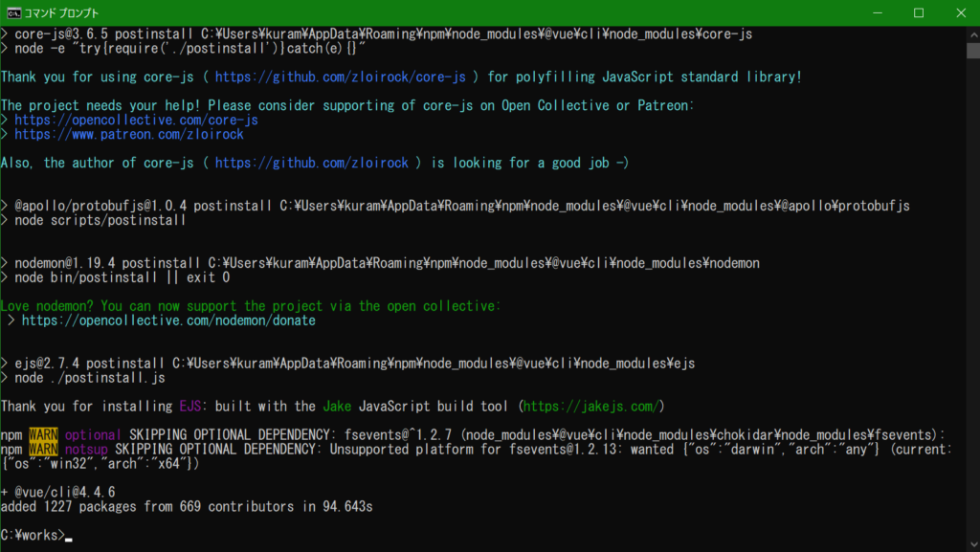Screen dimensions: 980x552
Task: Click the WARN badge before 'optional'
Action: click(x=43, y=435)
